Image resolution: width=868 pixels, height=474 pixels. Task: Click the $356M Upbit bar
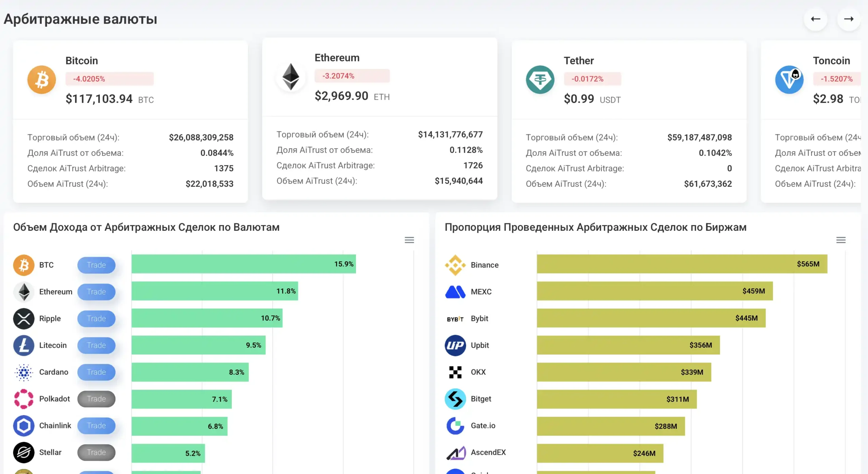[628, 345]
